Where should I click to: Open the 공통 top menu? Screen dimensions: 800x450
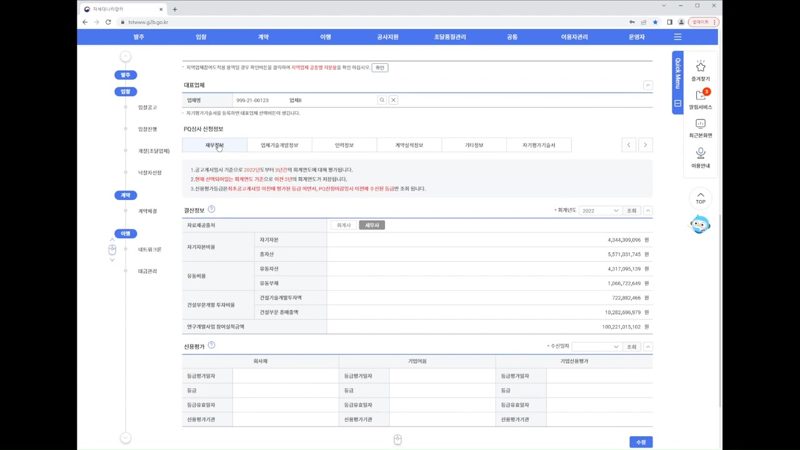[x=512, y=37]
